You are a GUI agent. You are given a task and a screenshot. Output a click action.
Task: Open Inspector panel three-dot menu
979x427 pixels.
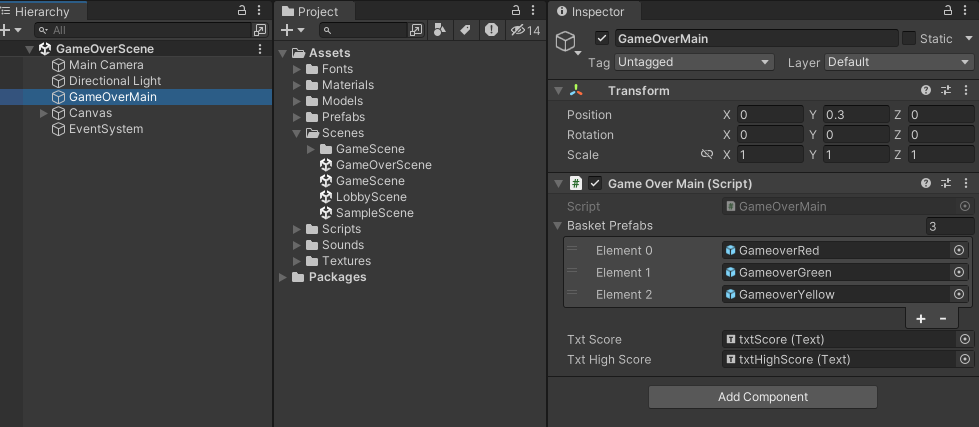click(x=965, y=10)
